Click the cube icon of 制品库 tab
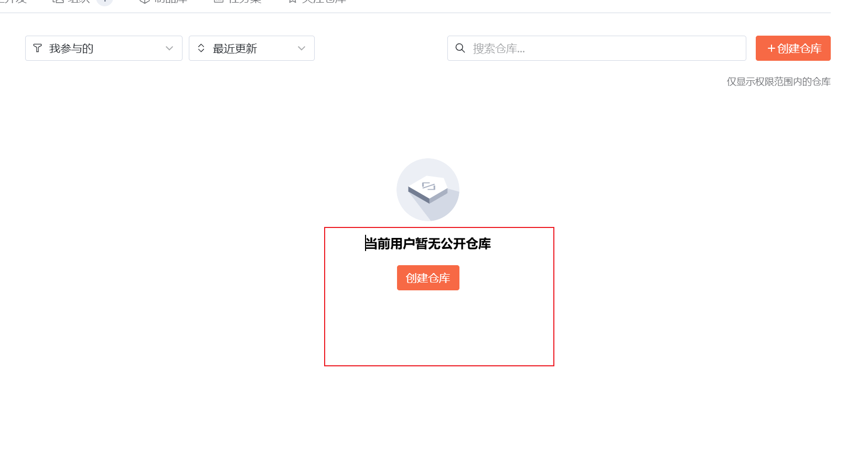The height and width of the screenshot is (457, 868). coord(145,2)
